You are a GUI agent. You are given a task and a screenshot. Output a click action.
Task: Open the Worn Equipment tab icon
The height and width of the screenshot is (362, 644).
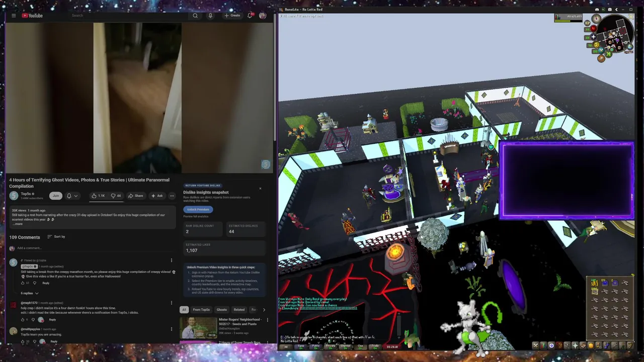coord(568,345)
